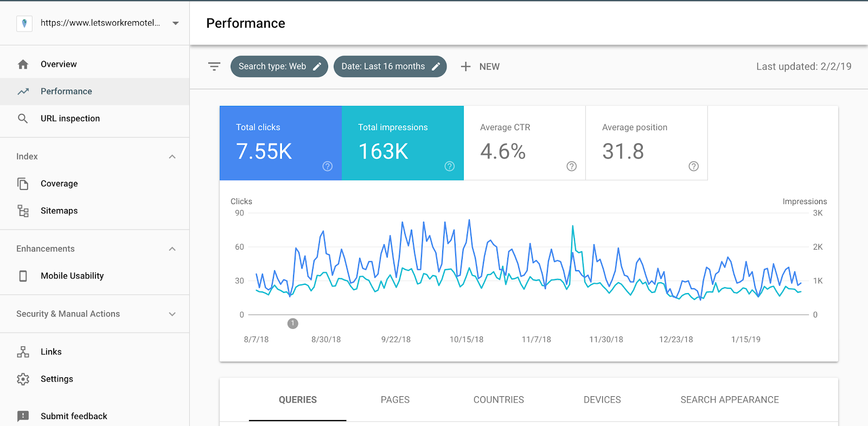The width and height of the screenshot is (868, 426).
Task: Switch to the Countries tab
Action: tap(499, 400)
